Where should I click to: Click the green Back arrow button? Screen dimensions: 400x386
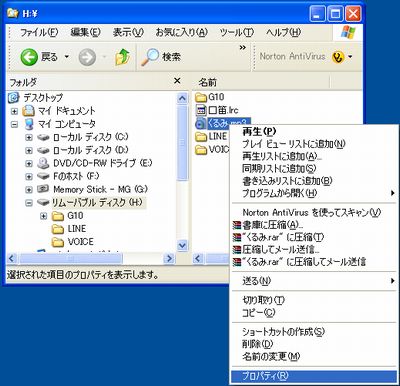click(29, 57)
